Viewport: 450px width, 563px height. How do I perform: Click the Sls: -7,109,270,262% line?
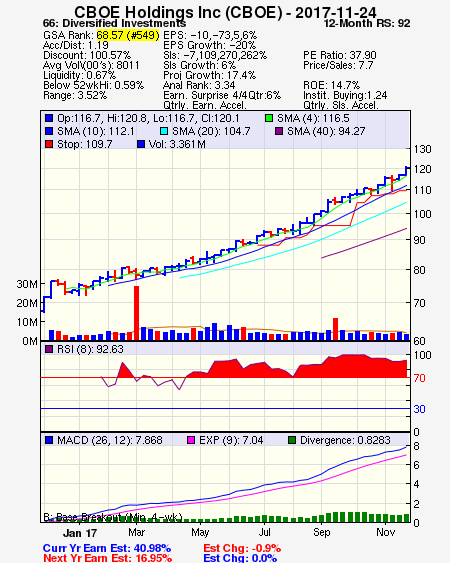tap(215, 55)
